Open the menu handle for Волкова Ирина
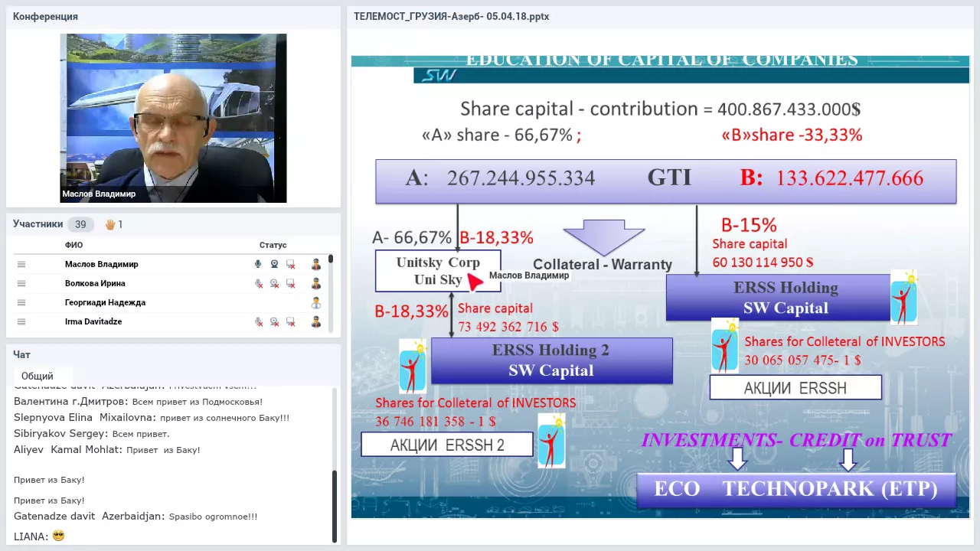The image size is (980, 551). 21,283
